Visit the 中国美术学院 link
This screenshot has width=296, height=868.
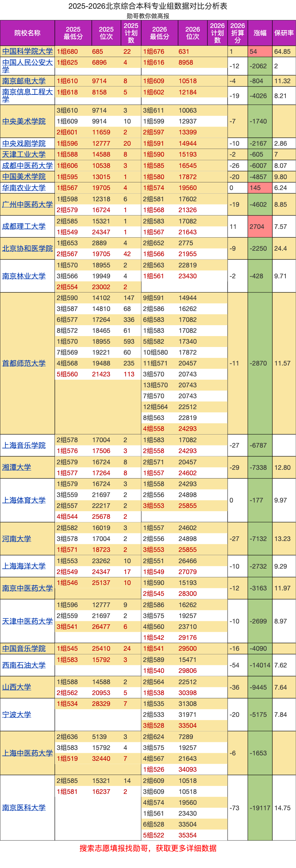[x=24, y=177]
